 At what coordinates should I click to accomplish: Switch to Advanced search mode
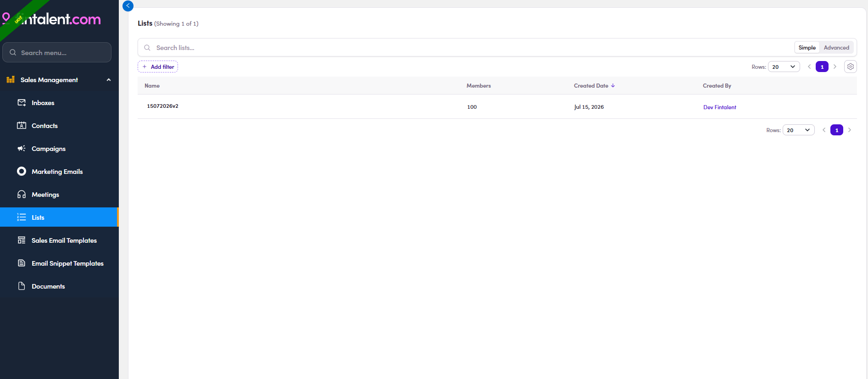click(836, 48)
